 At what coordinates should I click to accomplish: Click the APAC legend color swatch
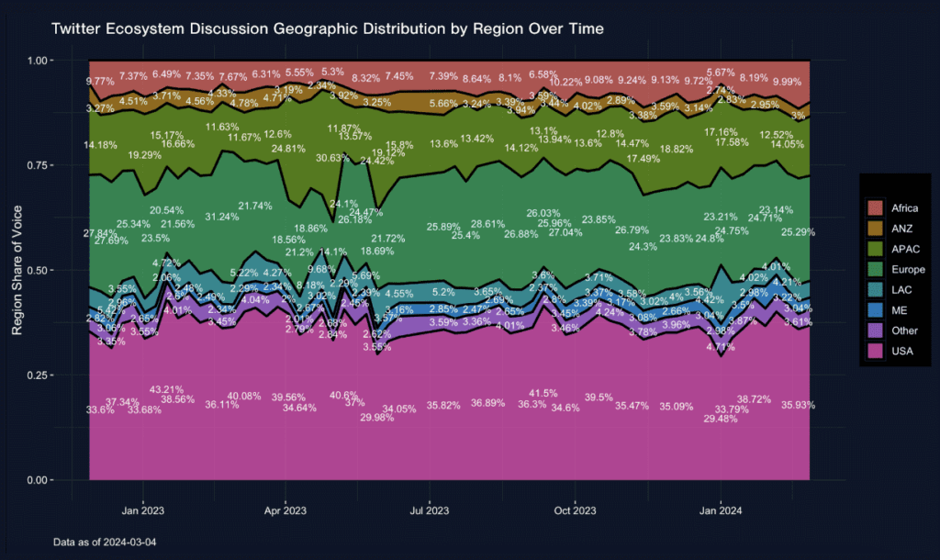pyautogui.click(x=875, y=249)
